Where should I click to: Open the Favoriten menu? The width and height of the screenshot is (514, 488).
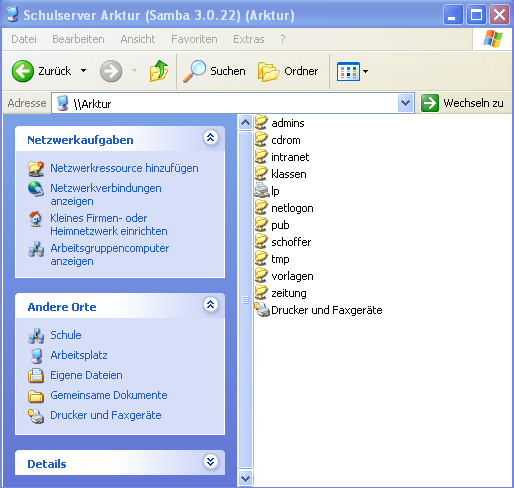(x=194, y=39)
